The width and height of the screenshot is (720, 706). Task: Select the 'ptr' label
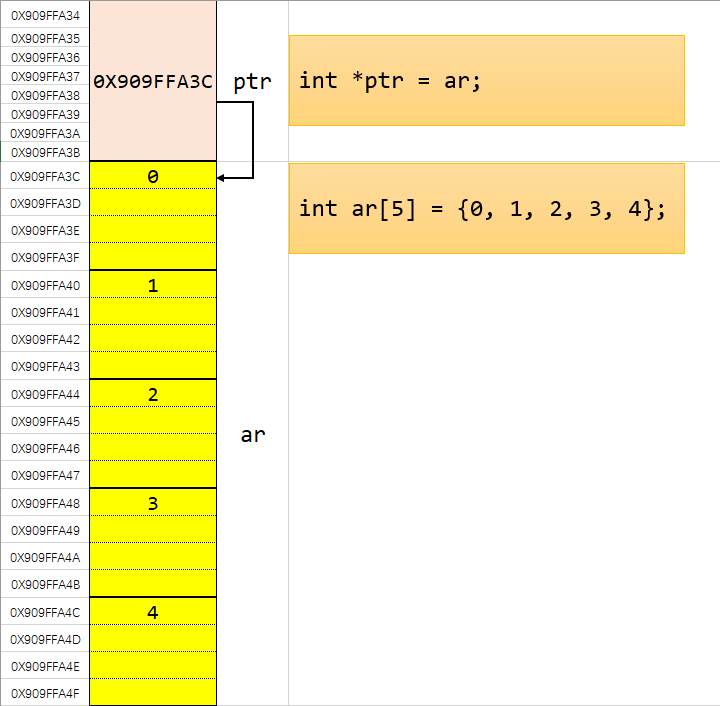point(252,82)
